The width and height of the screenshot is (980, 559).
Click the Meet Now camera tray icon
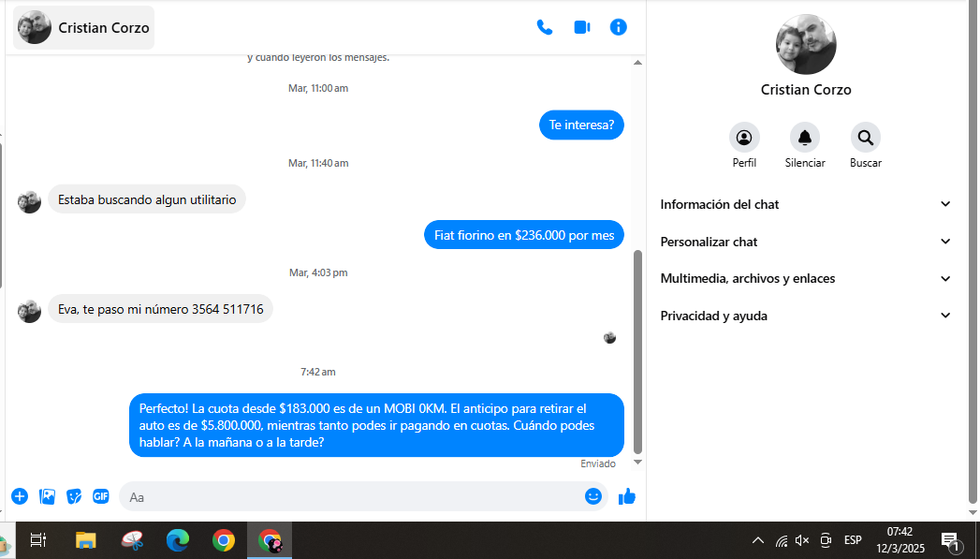tap(826, 540)
